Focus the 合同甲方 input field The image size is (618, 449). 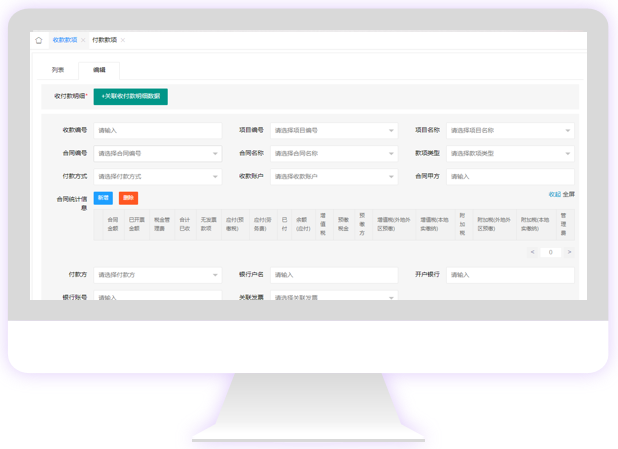510,177
